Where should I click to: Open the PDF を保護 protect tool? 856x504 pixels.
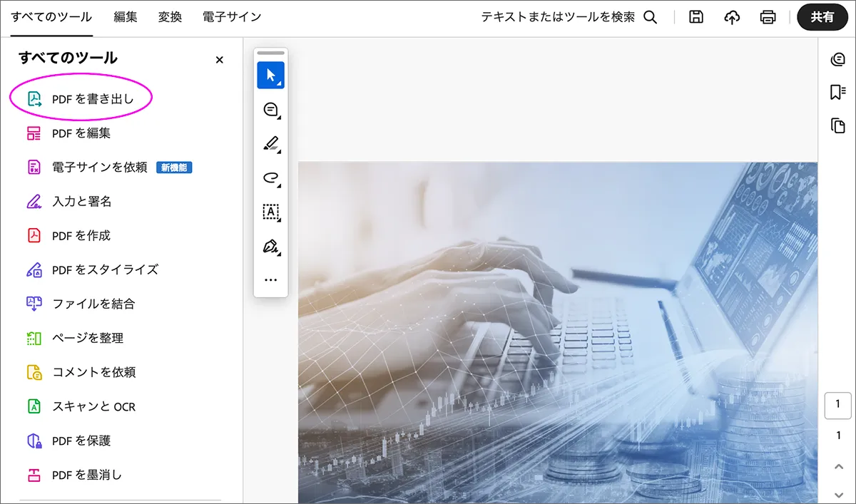tap(69, 441)
